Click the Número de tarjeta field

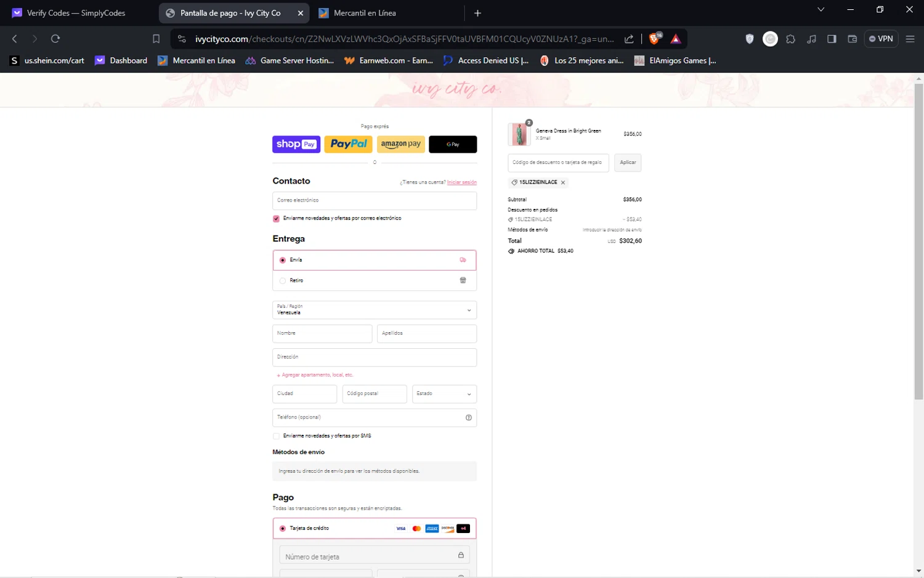coord(375,555)
